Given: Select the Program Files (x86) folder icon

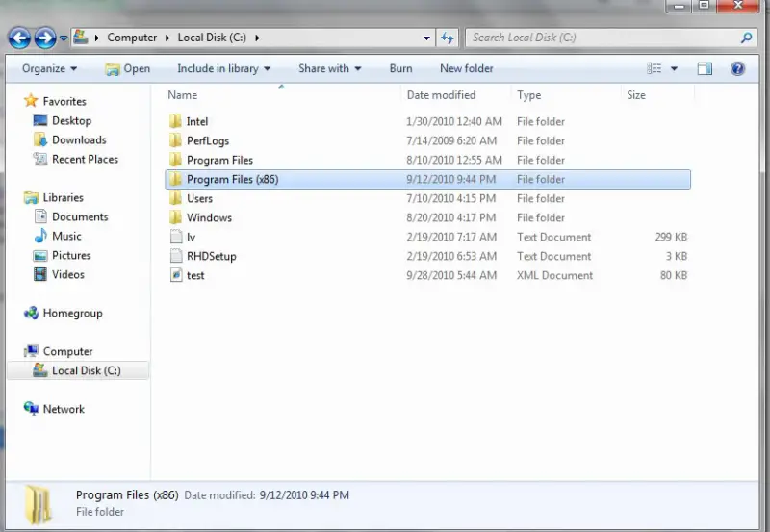Looking at the screenshot, I should [175, 179].
